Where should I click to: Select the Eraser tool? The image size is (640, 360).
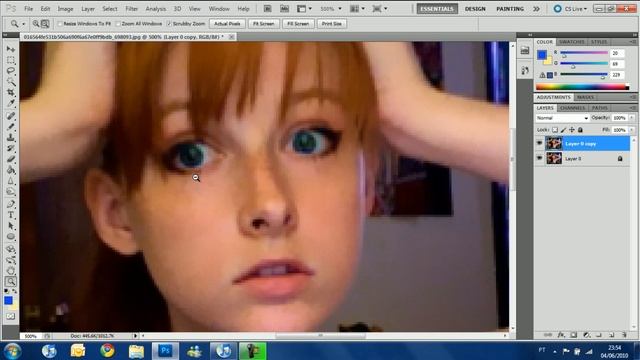(x=11, y=160)
